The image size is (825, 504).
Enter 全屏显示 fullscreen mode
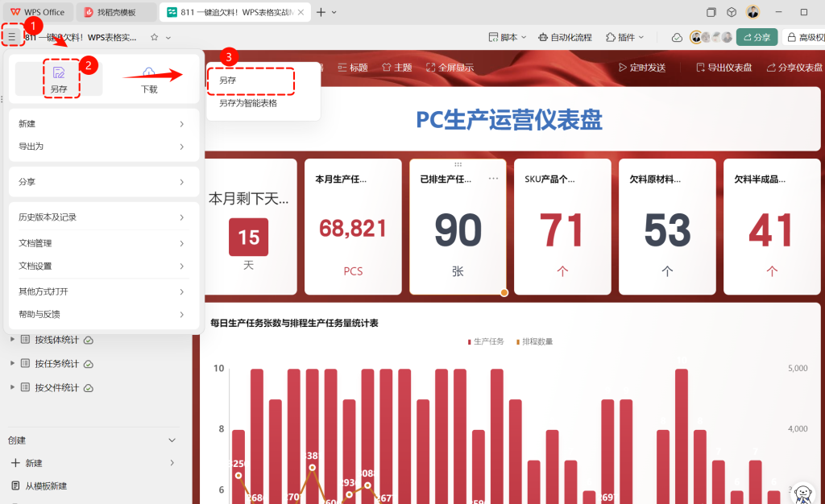(450, 68)
